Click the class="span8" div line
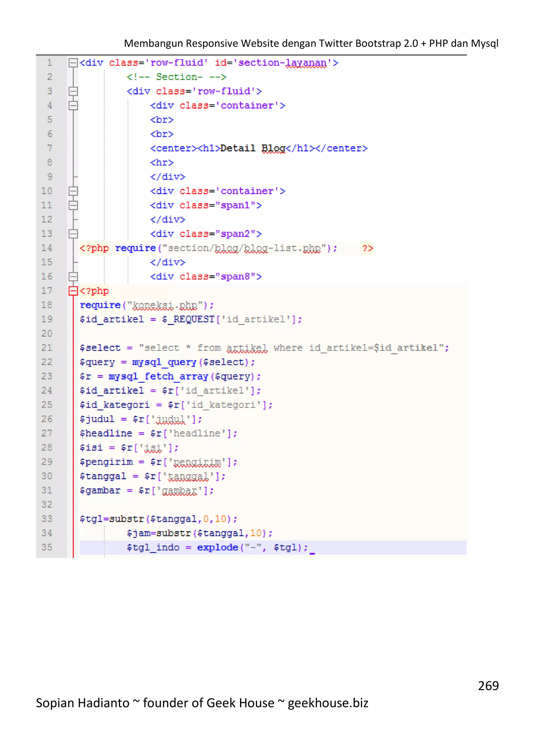Image resolution: width=535 pixels, height=756 pixels. (206, 277)
